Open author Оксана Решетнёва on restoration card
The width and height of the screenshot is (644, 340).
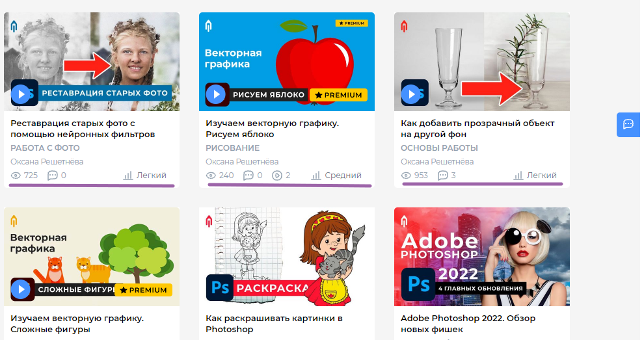tap(47, 162)
